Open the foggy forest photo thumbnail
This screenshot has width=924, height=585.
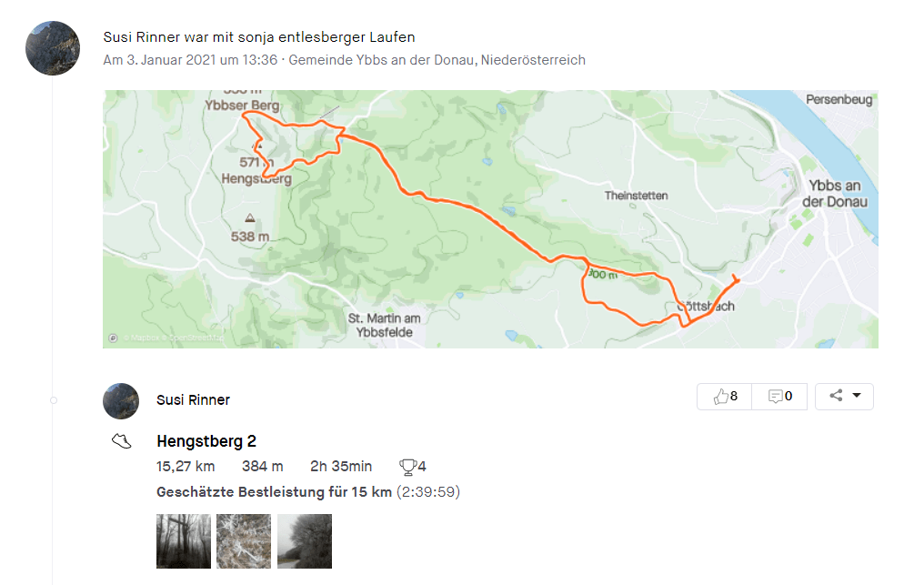coord(184,541)
